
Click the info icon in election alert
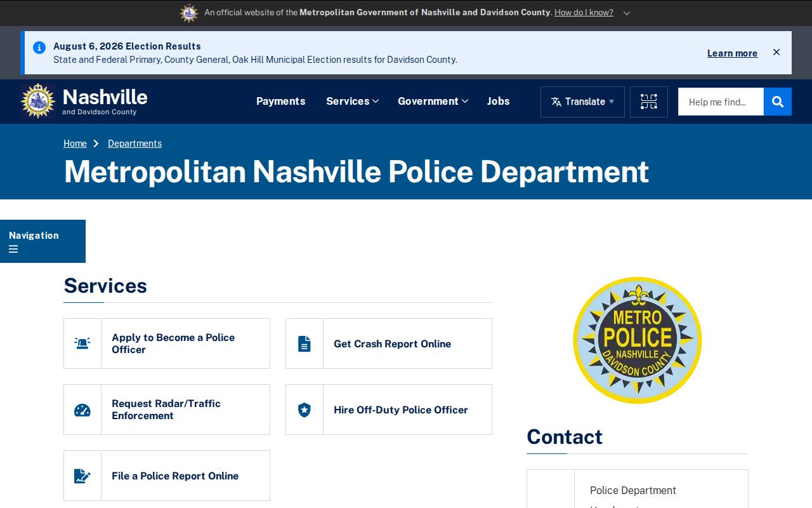[39, 48]
